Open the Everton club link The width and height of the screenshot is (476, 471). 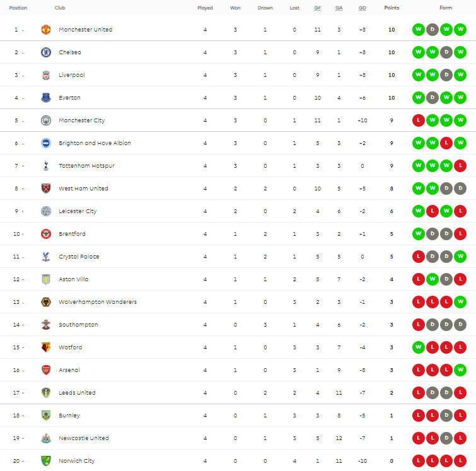(x=69, y=98)
